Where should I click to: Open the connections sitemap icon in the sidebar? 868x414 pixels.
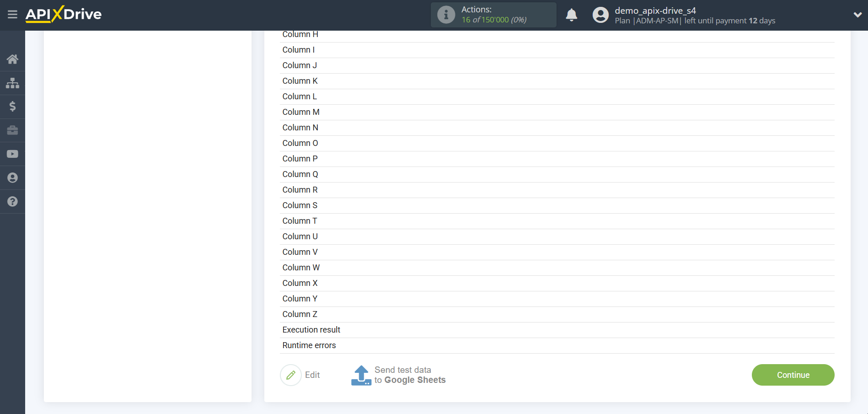[x=12, y=83]
